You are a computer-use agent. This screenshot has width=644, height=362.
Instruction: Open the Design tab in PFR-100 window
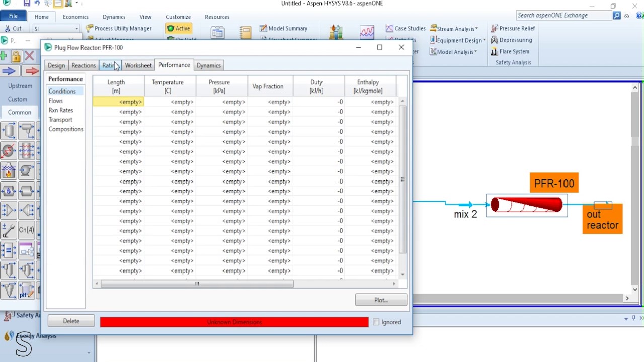(x=56, y=66)
